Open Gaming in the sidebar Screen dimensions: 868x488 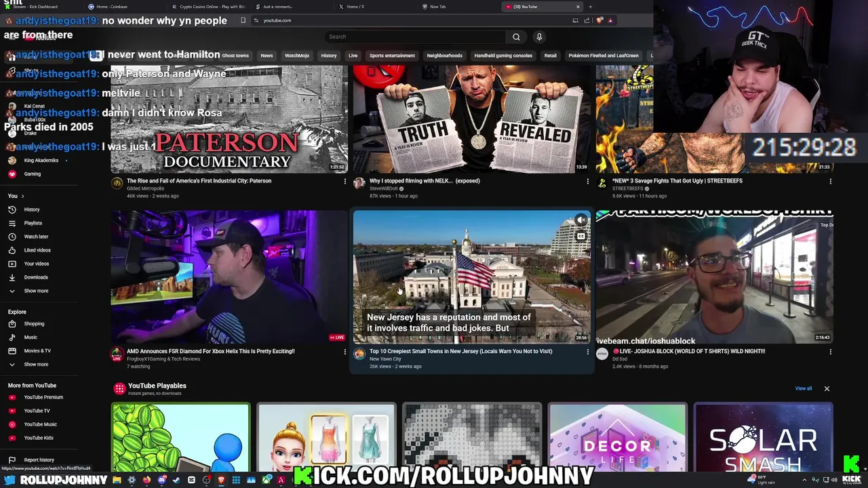[32, 174]
